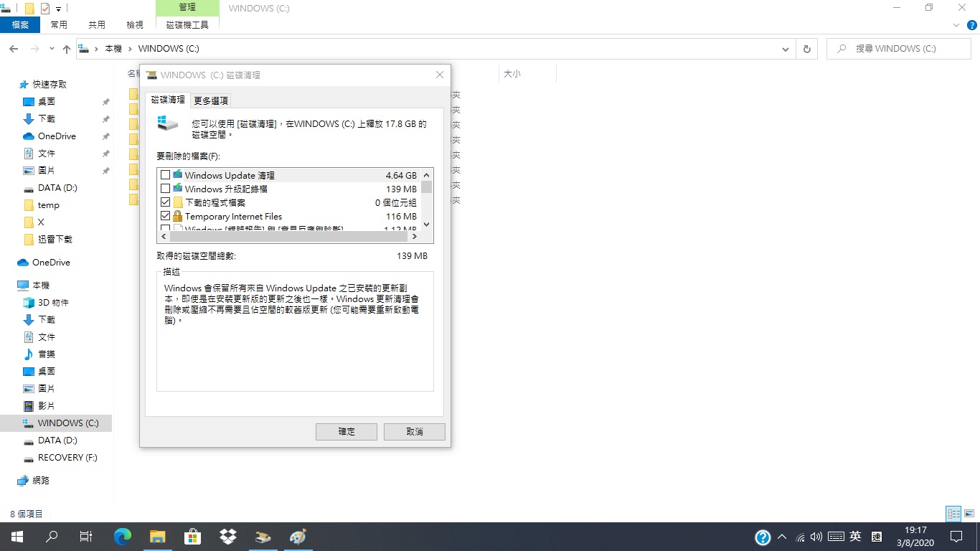Open the 檔案 menu tab

[x=20, y=24]
